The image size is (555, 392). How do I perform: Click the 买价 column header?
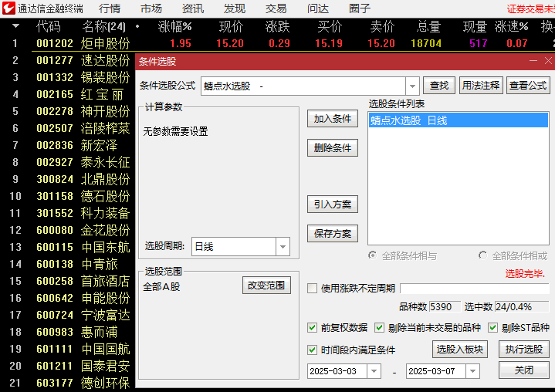[330, 26]
